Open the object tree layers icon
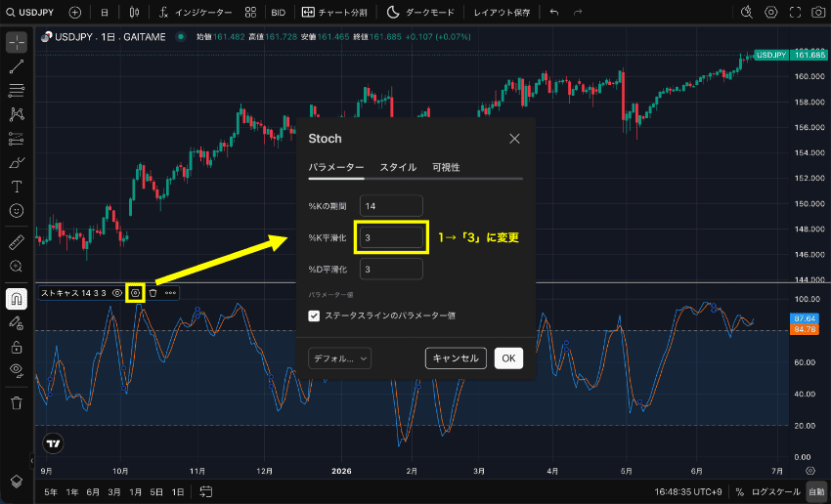Screen dimensions: 831x504 [x=17, y=481]
